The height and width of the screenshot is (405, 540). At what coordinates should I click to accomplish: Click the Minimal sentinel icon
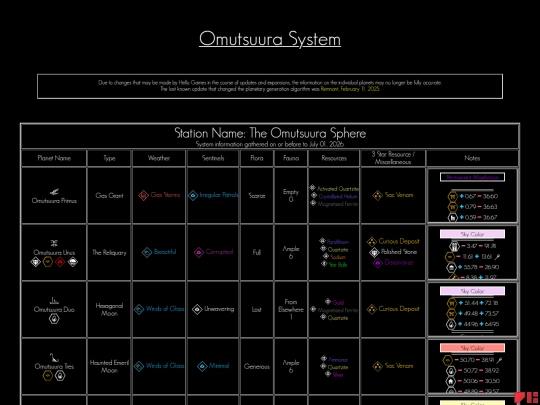(202, 366)
